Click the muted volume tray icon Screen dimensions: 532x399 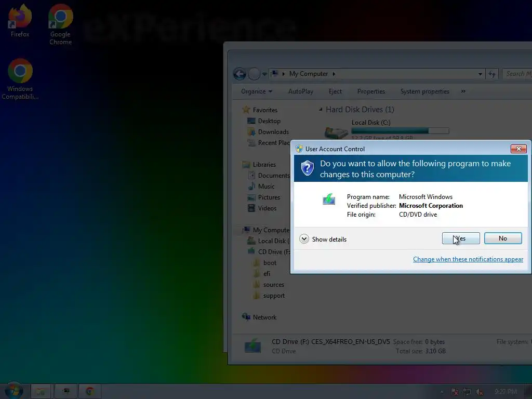tap(479, 392)
